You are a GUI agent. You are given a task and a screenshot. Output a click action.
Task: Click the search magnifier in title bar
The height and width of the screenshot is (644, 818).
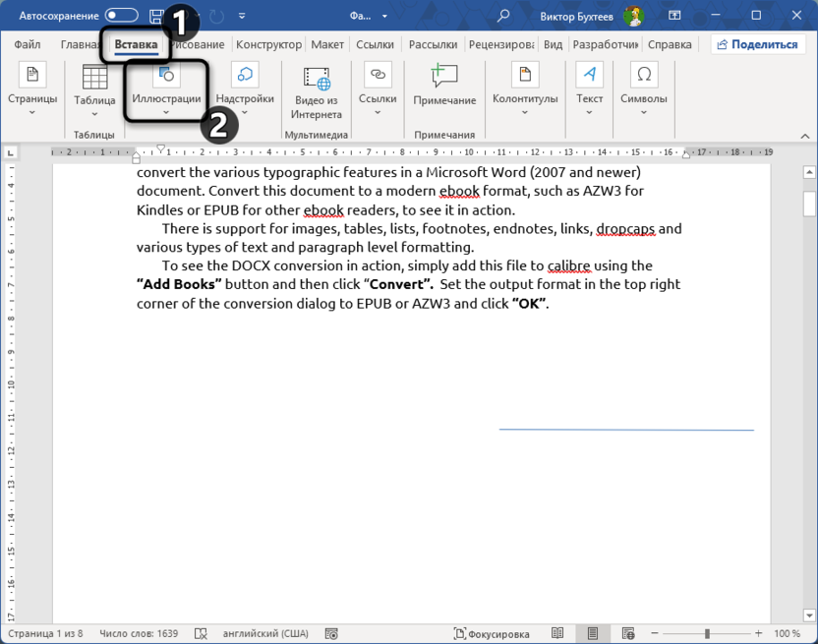coord(503,16)
